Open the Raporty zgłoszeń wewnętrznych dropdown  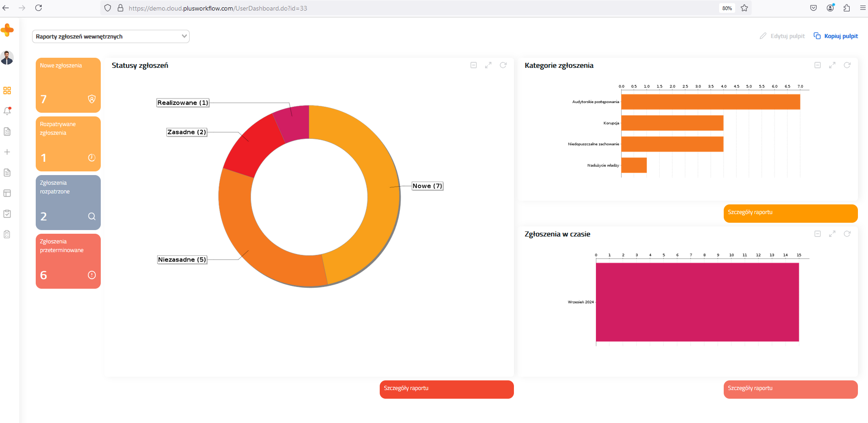point(110,37)
